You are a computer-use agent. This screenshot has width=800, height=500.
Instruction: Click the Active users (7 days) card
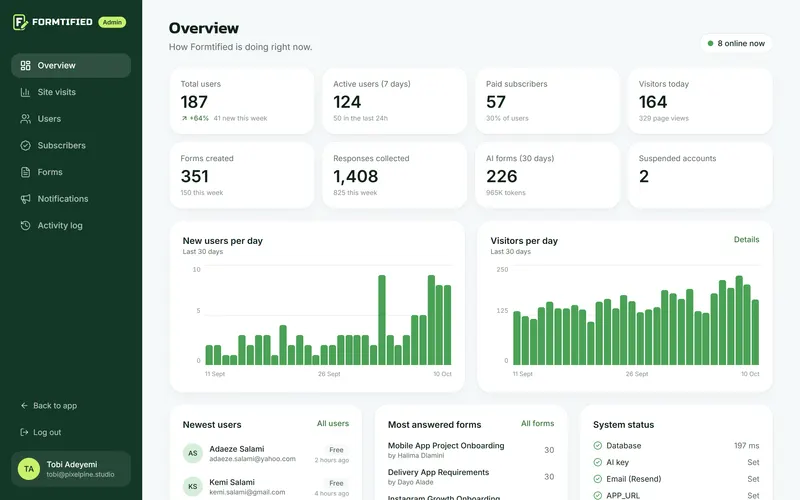(x=394, y=101)
